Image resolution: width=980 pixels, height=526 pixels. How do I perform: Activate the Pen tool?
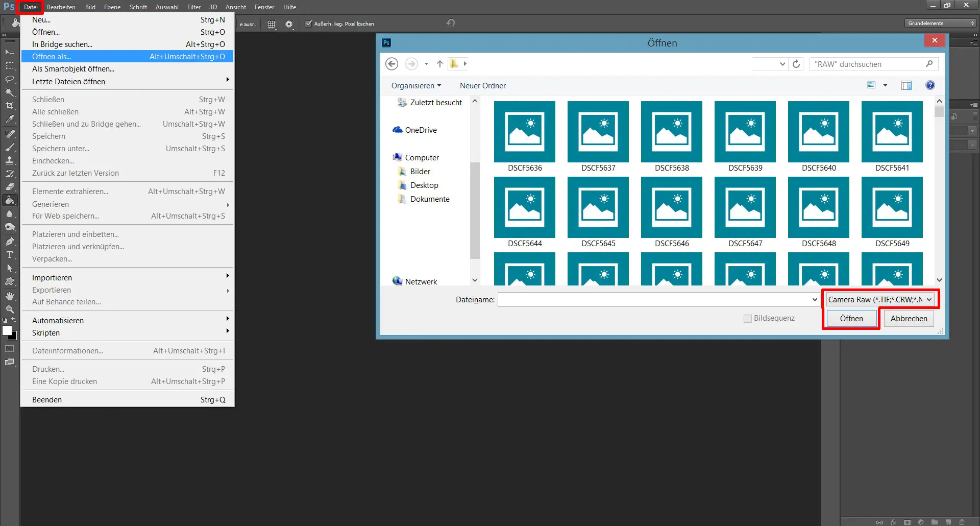tap(10, 241)
